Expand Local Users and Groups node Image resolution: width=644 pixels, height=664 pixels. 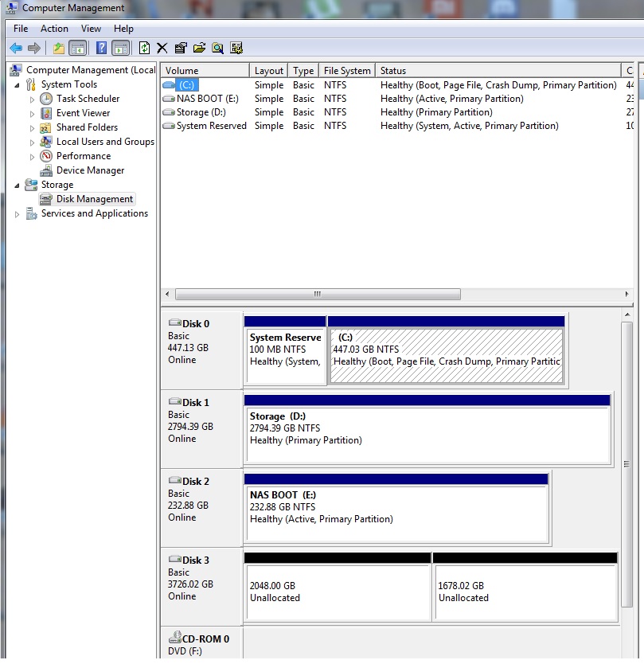(32, 143)
